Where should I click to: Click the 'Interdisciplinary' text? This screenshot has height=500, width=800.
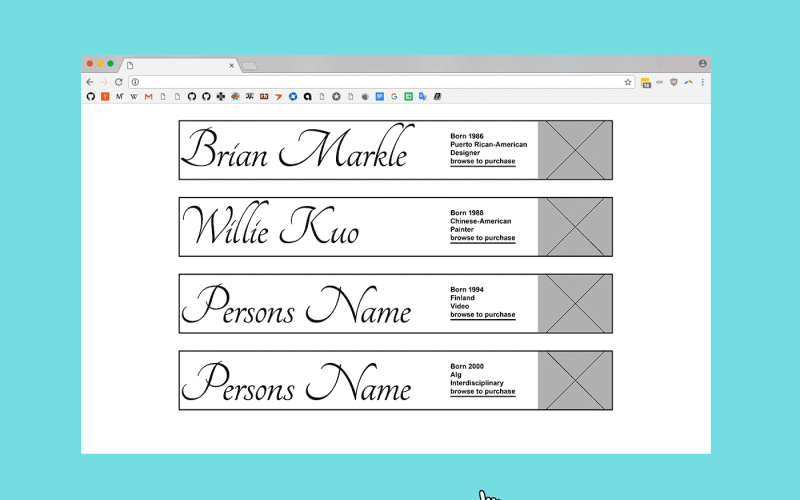click(x=477, y=383)
